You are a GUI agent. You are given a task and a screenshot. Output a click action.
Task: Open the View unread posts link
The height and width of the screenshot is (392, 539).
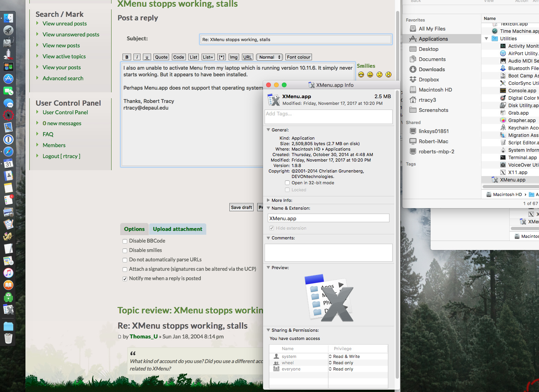[x=64, y=23]
